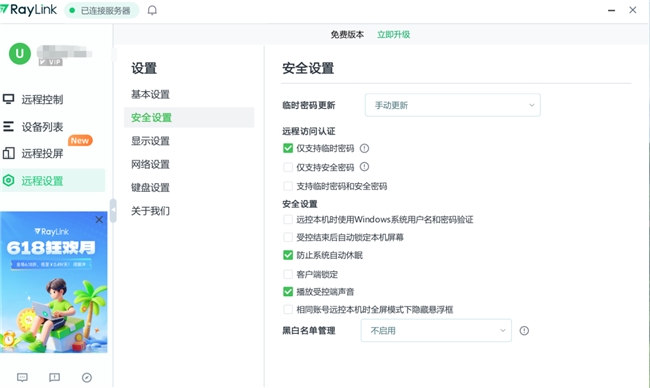
Task: Open the chat message icon at bottom left
Action: coord(22,377)
